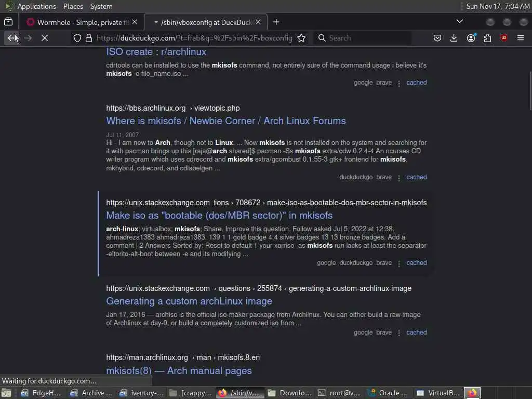The width and height of the screenshot is (532, 399).
Task: View site security padlock info
Action: click(x=89, y=38)
